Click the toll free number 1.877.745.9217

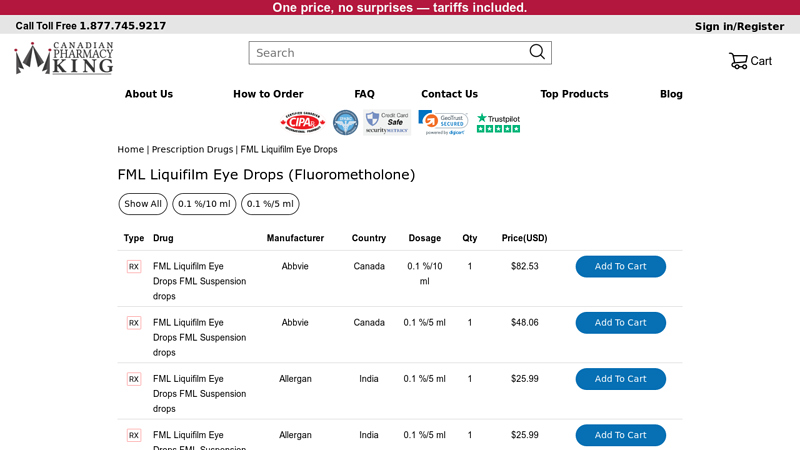[x=122, y=26]
